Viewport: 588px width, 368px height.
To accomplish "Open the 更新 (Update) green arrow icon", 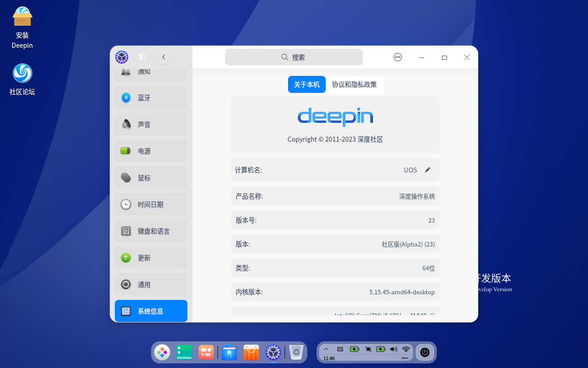I will coord(126,258).
